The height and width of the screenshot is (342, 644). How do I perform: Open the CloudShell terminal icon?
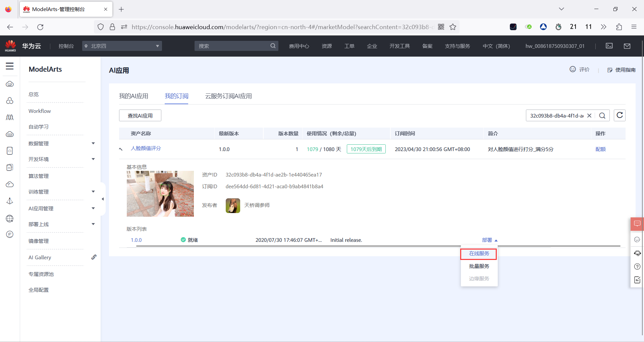point(609,46)
